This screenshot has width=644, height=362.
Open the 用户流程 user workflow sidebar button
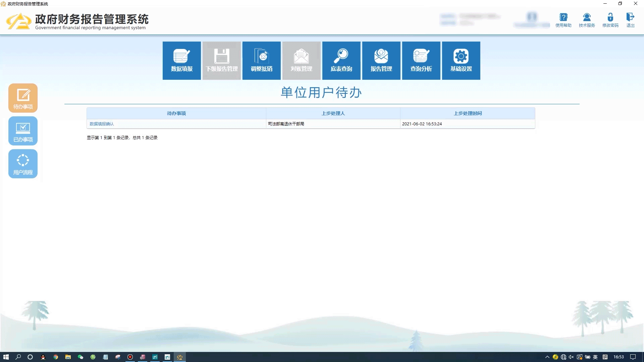tap(23, 164)
